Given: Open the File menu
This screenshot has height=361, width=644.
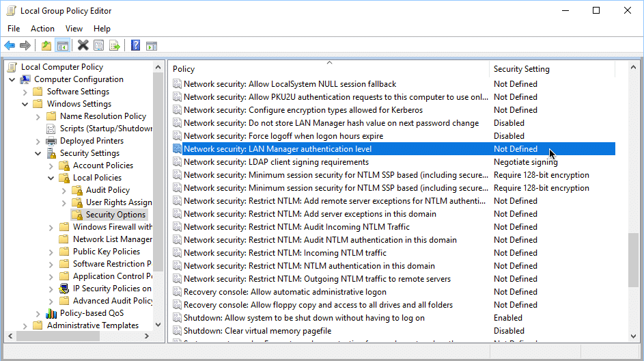Looking at the screenshot, I should click(x=14, y=28).
